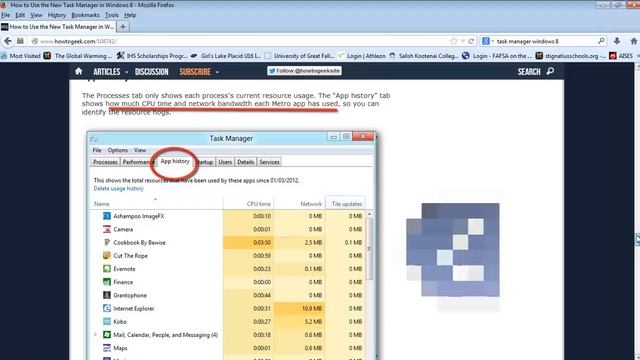Viewport: 640px width, 360px height.
Task: Click the Cookbook By Bewise icon
Action: coord(107,242)
